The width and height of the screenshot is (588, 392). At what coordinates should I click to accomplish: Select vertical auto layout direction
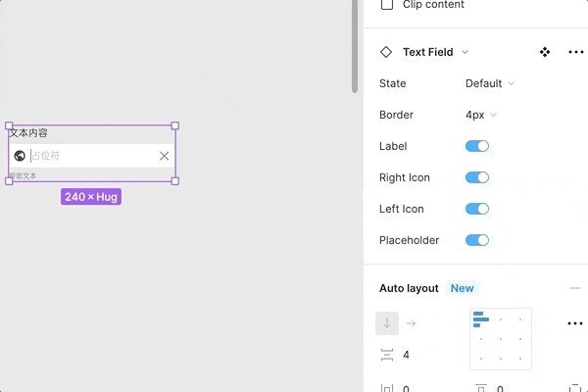point(387,322)
